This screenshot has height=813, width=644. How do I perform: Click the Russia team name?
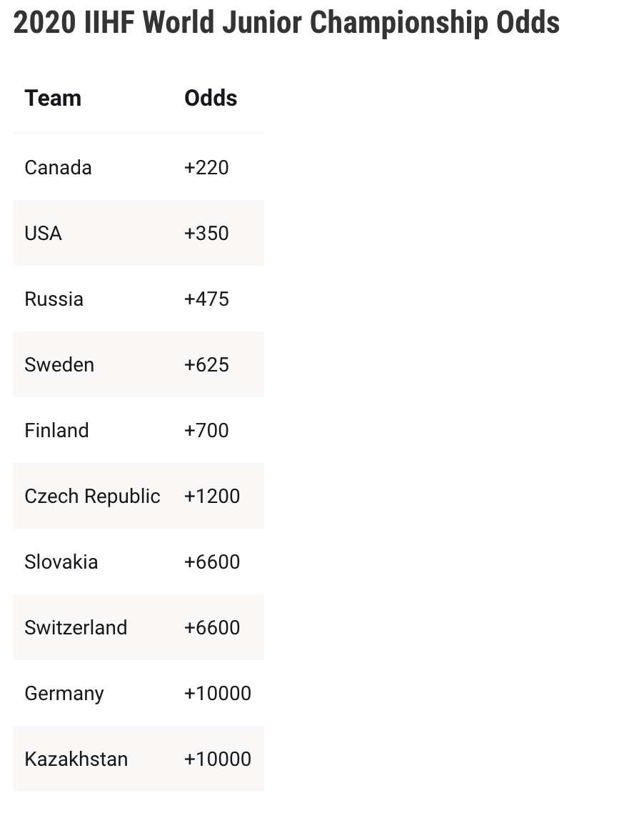click(x=54, y=299)
